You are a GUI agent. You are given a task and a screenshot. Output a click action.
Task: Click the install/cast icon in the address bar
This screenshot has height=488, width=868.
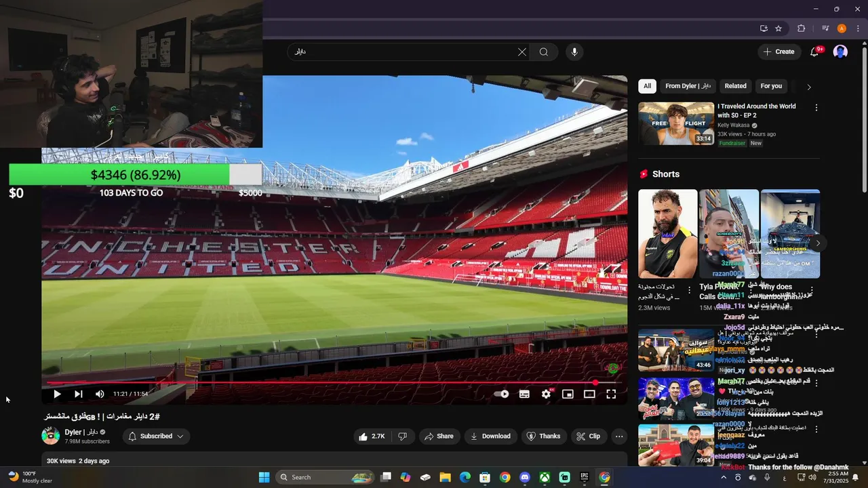click(764, 28)
